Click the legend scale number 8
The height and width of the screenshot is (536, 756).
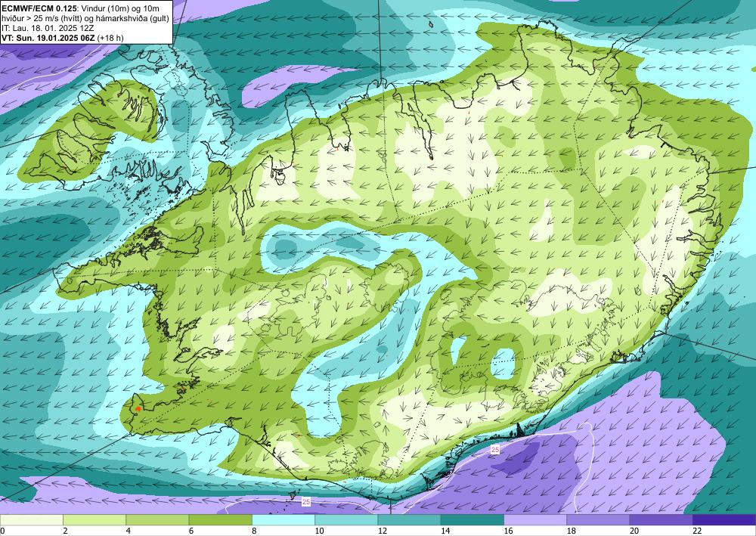tap(254, 531)
